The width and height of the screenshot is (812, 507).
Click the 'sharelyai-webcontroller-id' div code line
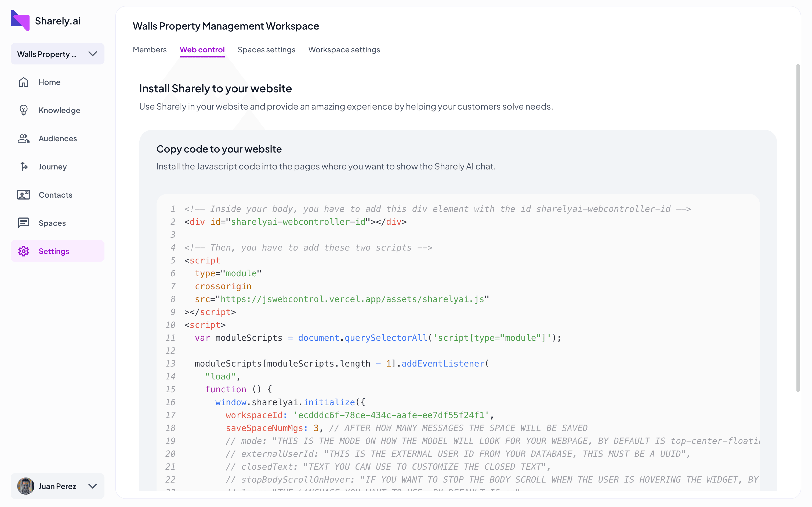(x=295, y=222)
